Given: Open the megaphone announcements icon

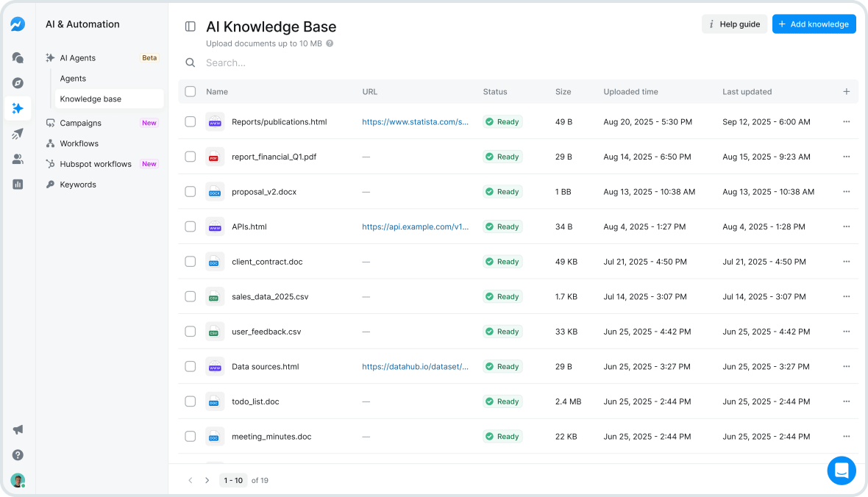Looking at the screenshot, I should coord(18,429).
